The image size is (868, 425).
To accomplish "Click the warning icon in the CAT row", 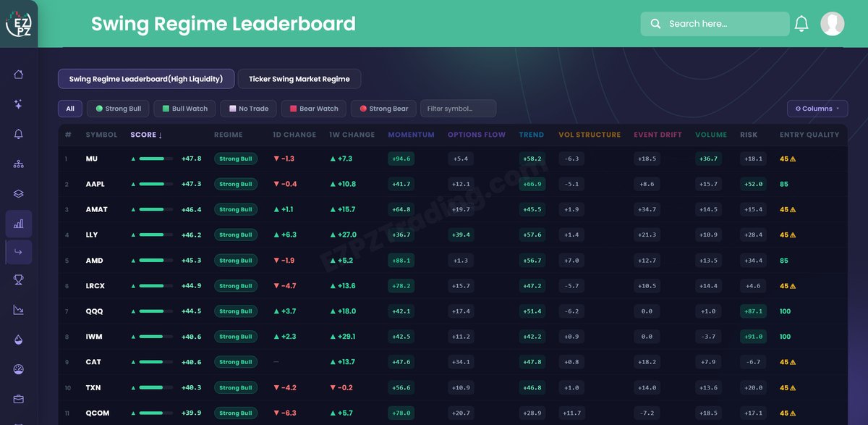I will pos(793,362).
